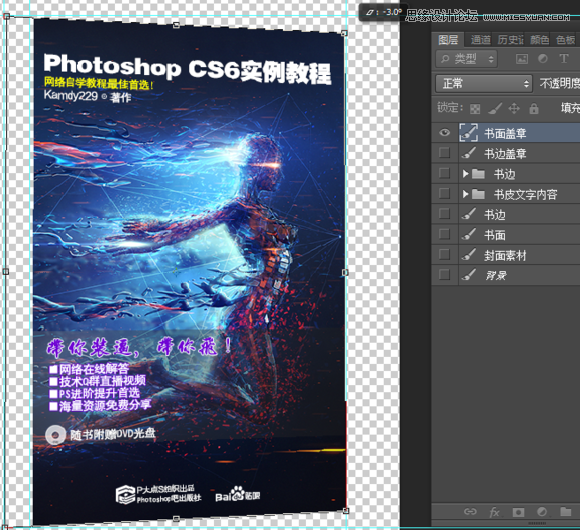Open the 颜色 (Color) tab
The width and height of the screenshot is (580, 530).
pyautogui.click(x=539, y=40)
